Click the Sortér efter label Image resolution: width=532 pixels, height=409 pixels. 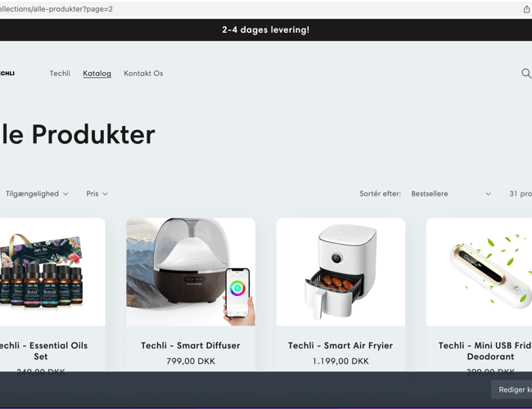tap(380, 194)
